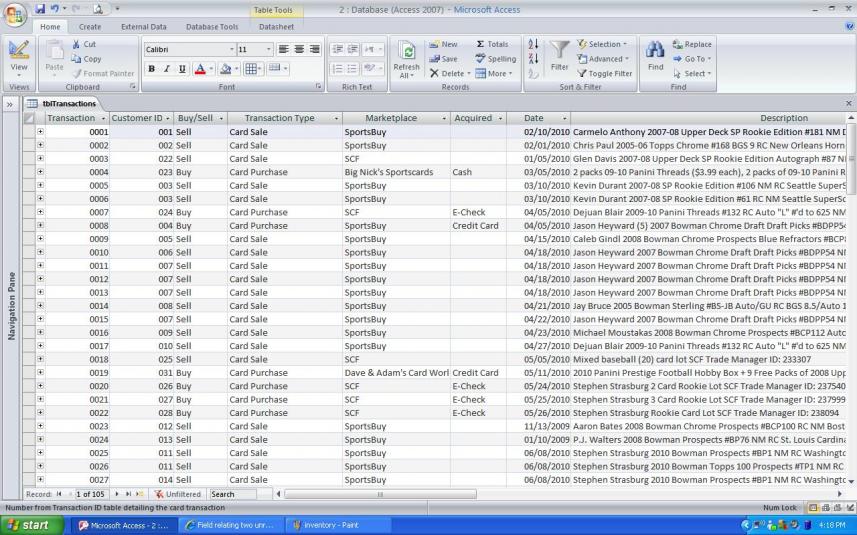Open the Marketplace column filter arrow
The image size is (857, 535).
click(x=444, y=119)
